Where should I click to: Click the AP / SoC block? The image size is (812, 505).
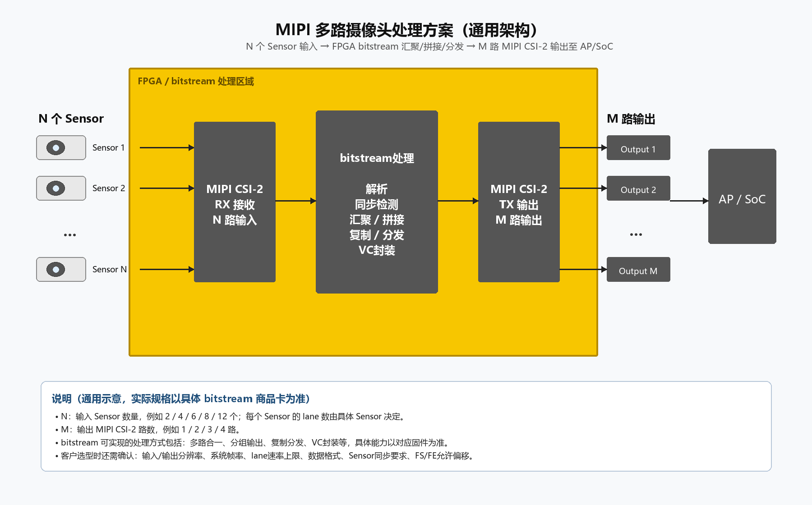(742, 197)
